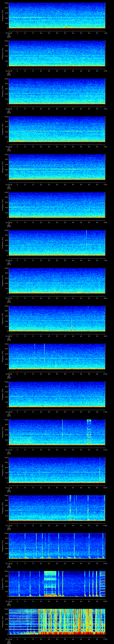Click the '22:09:00' time label
This screenshot has width=114, height=644.
point(9,374)
